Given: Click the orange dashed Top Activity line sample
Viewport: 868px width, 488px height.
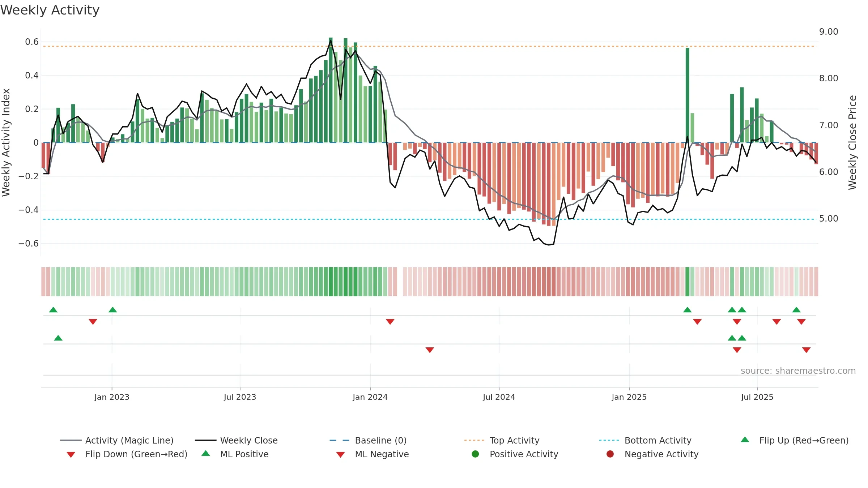Looking at the screenshot, I should (474, 440).
